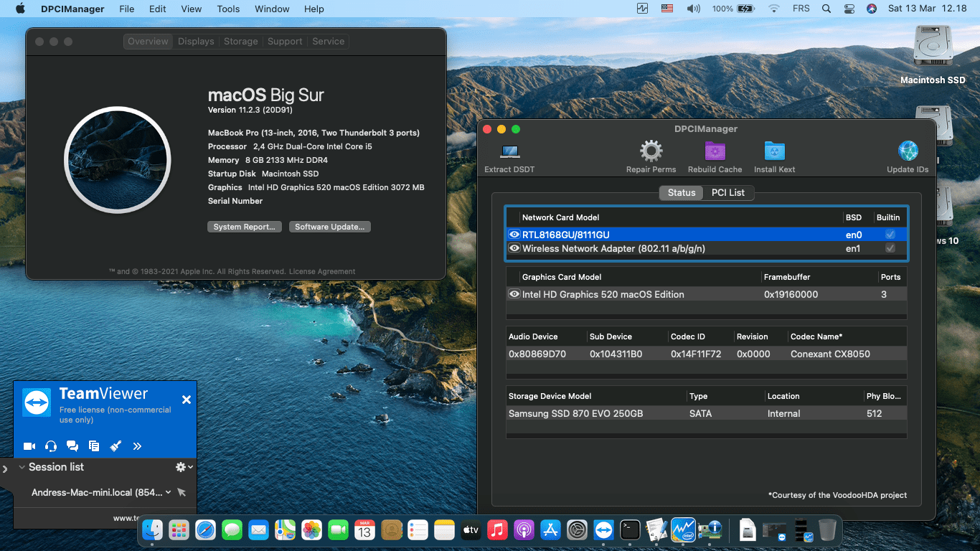Open Podcasts from the Dock
This screenshot has width=980, height=551.
[x=524, y=530]
